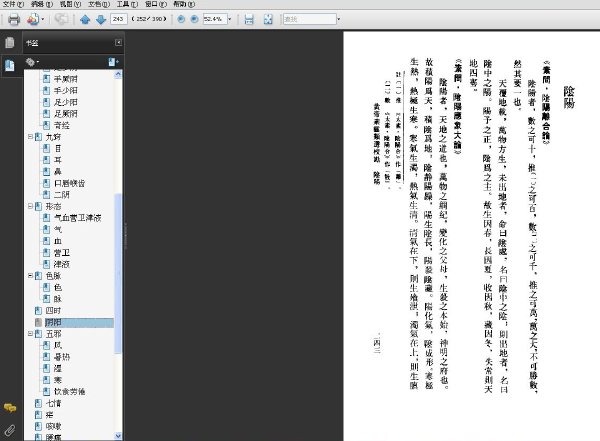Click the zoom out round button
Screen dimensions: 600x441
[181, 19]
